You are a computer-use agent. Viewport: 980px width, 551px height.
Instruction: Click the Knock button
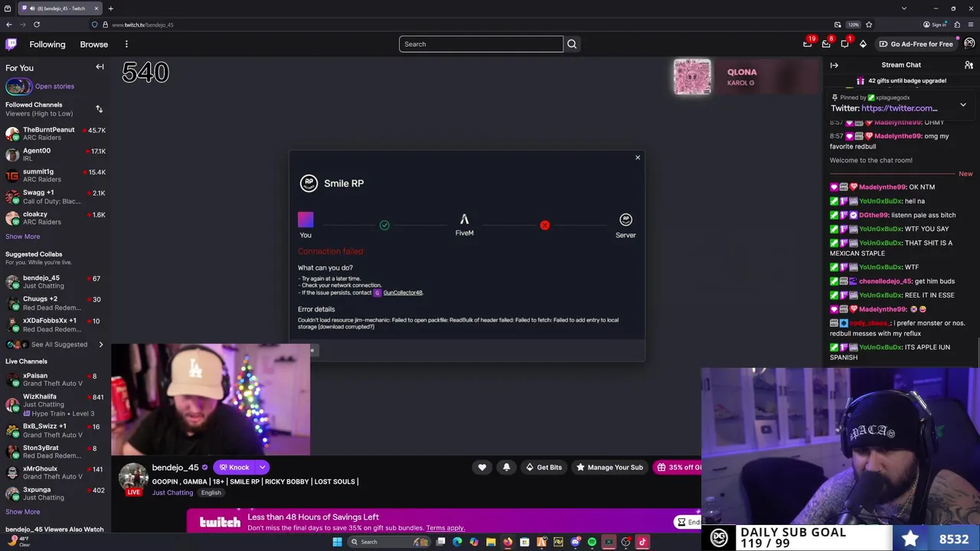(x=234, y=468)
